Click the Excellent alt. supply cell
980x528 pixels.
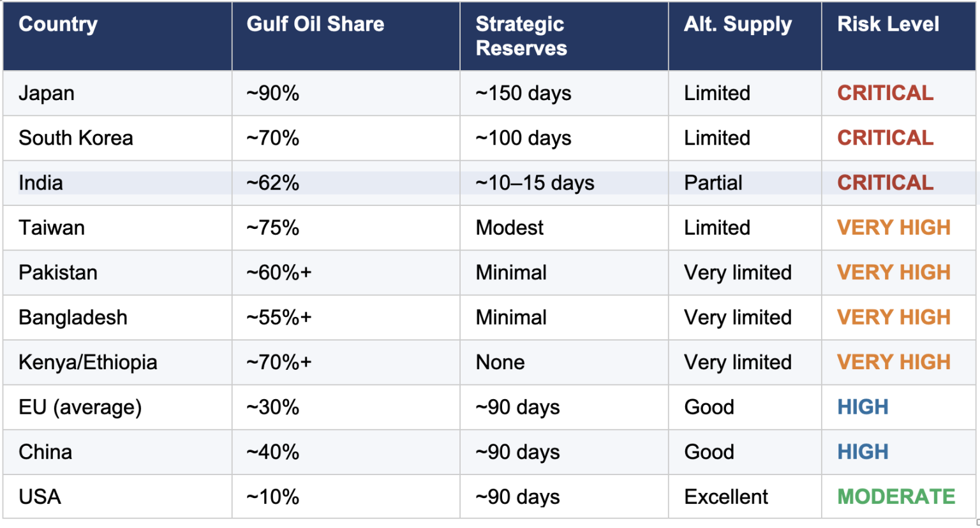tap(726, 497)
